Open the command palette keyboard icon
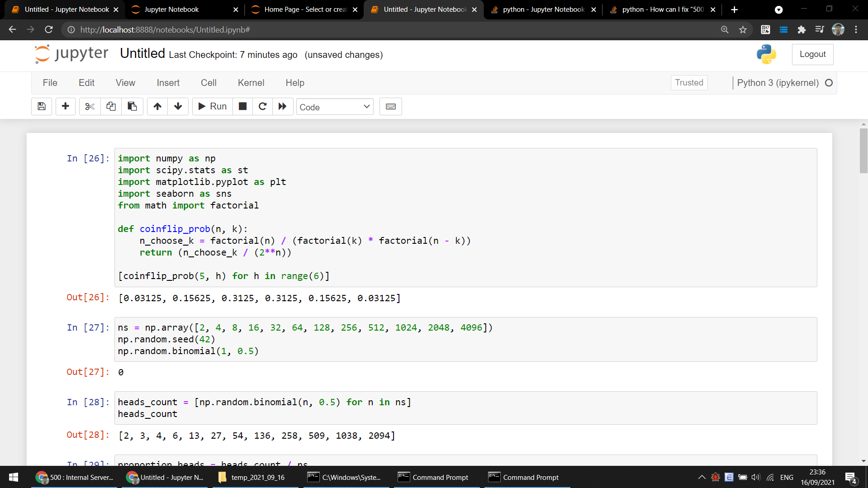 (390, 106)
